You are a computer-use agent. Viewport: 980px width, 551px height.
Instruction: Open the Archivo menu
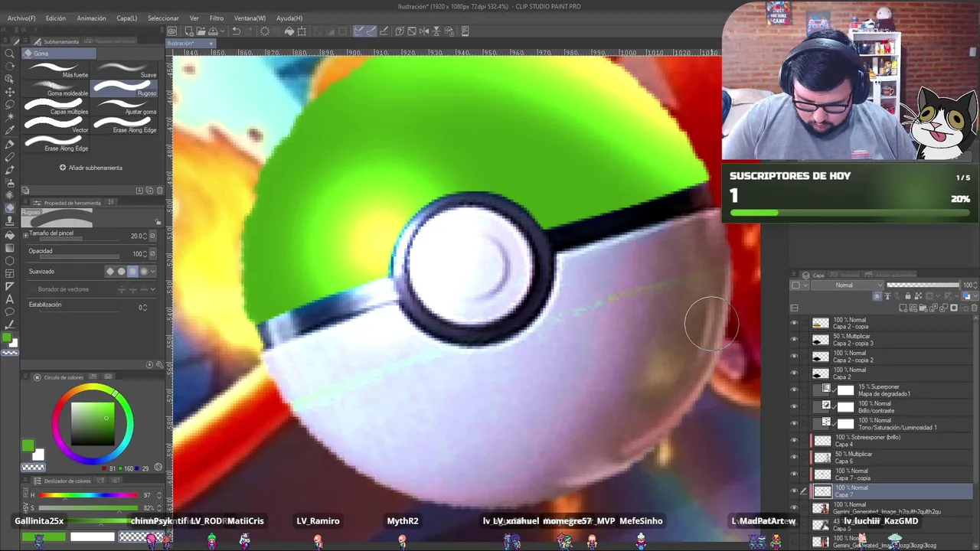click(21, 18)
